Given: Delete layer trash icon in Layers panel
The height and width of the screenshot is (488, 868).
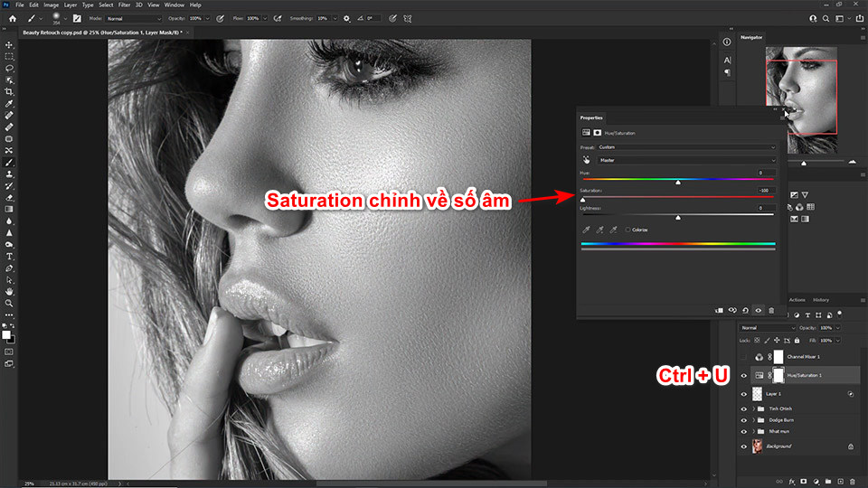Looking at the screenshot, I should (853, 482).
